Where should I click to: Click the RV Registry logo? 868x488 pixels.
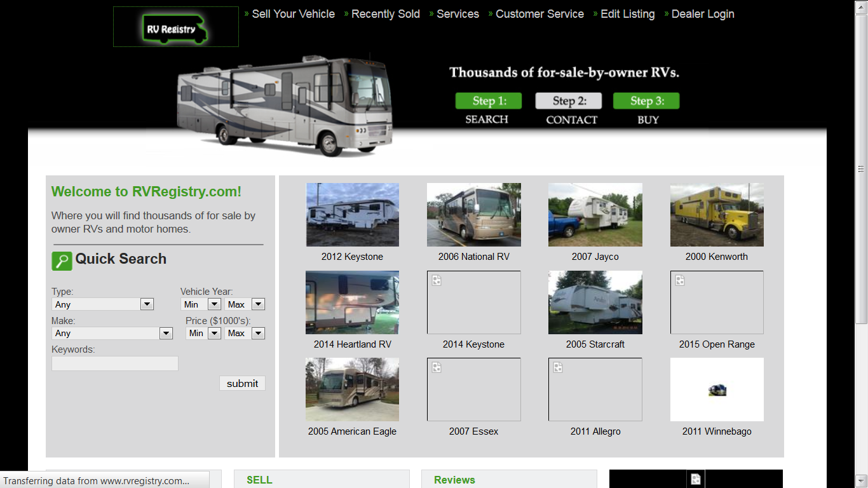(176, 27)
